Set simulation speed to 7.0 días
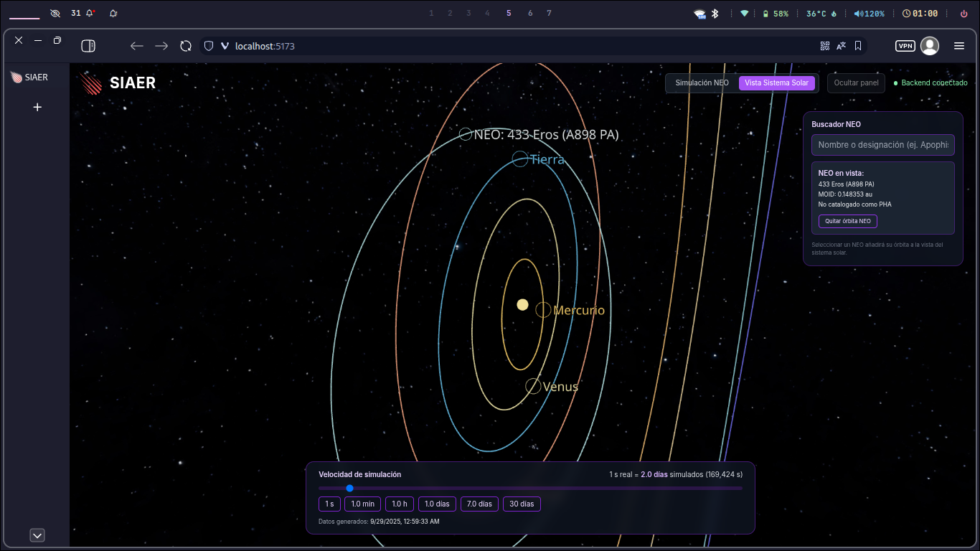 pos(479,504)
